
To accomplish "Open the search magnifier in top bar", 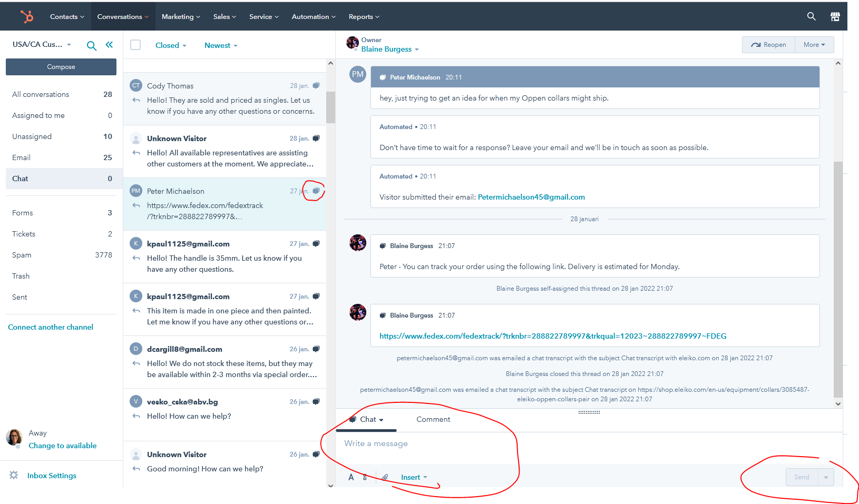I will click(x=811, y=16).
